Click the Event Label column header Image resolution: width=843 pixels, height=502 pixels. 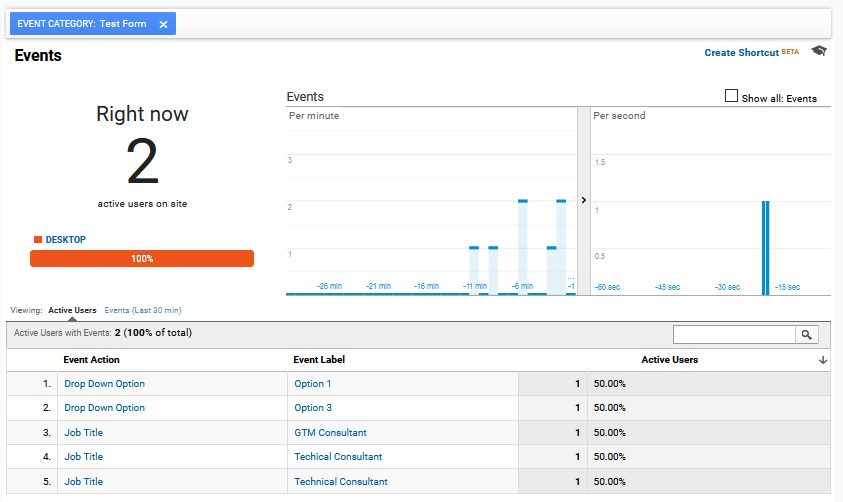(319, 360)
